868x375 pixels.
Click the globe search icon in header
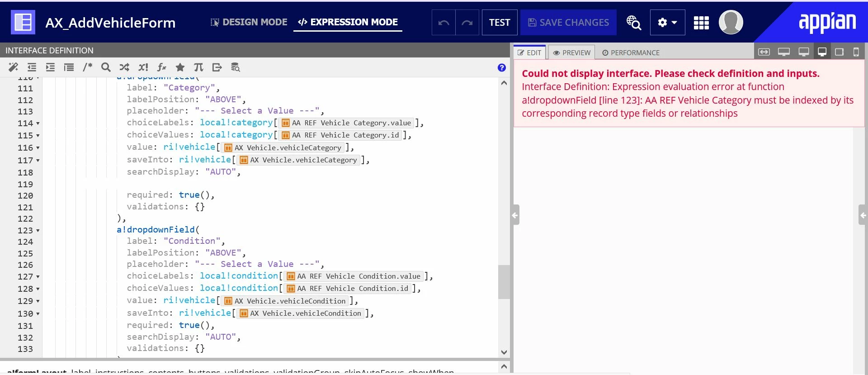click(x=633, y=23)
